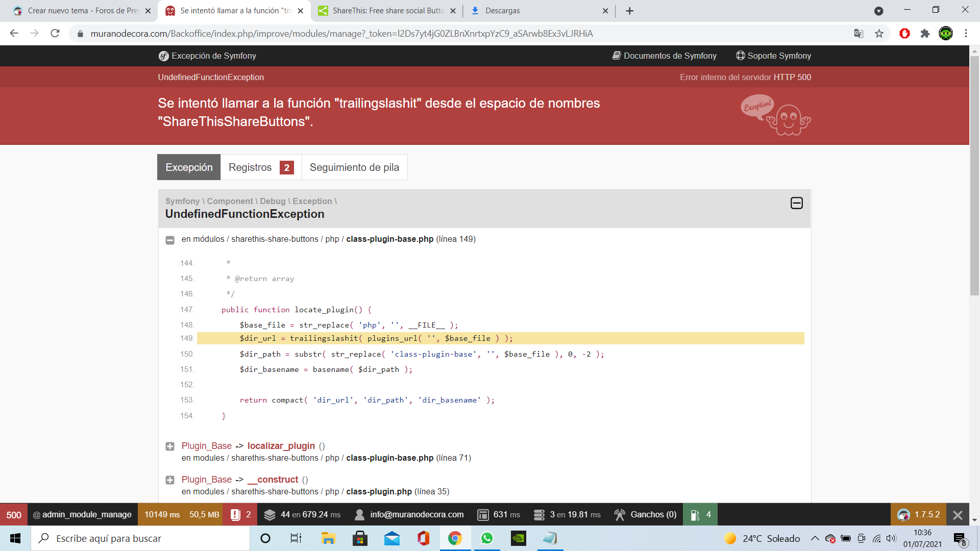Bookmark this page with the star icon
Screen dimensions: 980x551
point(879,34)
